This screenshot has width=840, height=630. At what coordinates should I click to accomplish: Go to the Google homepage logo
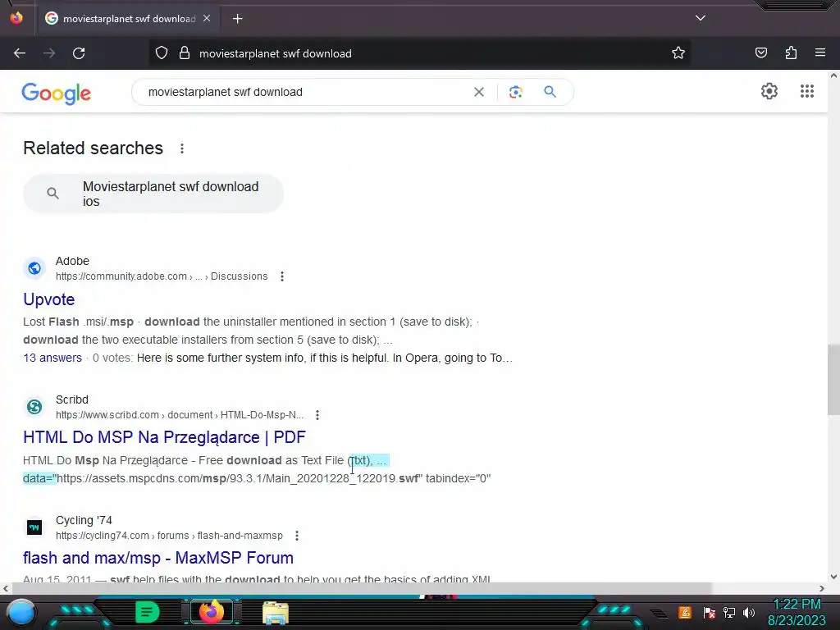click(57, 94)
